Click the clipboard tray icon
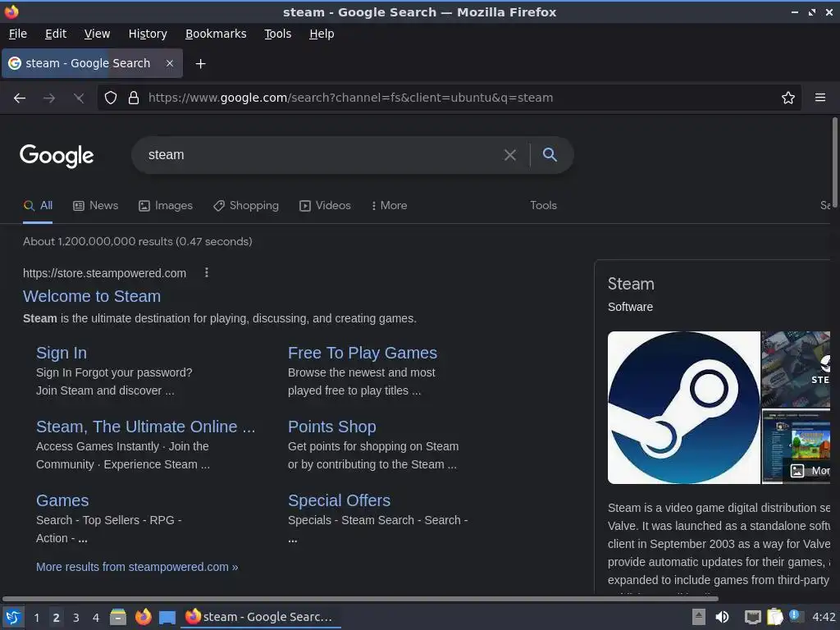This screenshot has height=630, width=840. pos(774,617)
